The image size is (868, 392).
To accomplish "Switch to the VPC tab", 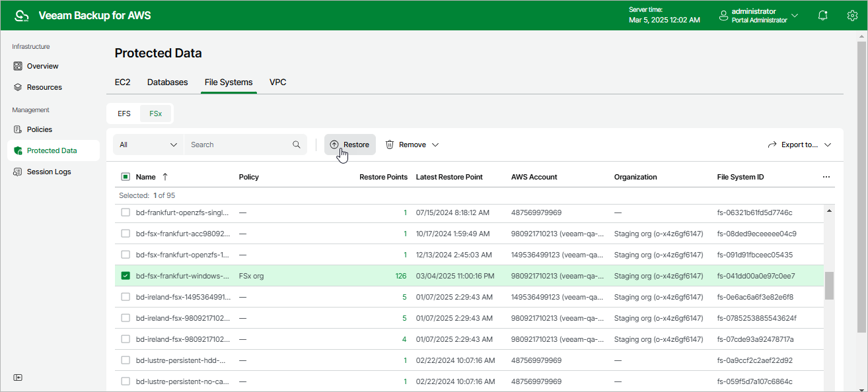I will click(277, 82).
